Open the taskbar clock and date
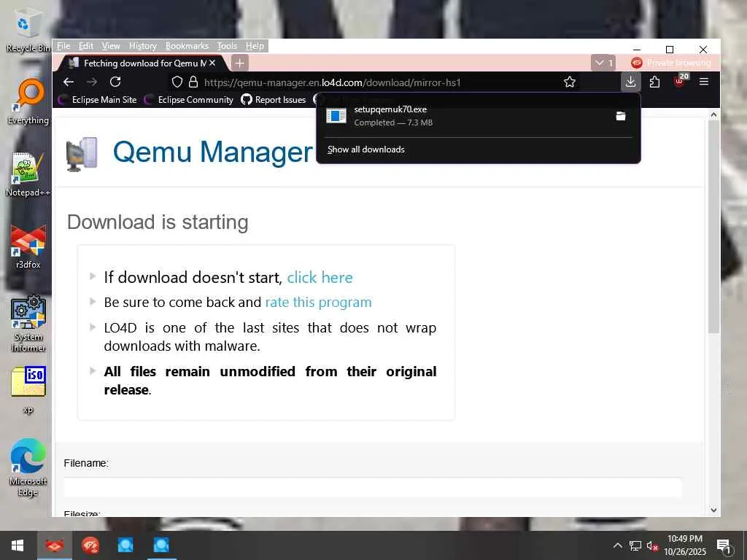Viewport: 747px width, 560px height. click(685, 545)
